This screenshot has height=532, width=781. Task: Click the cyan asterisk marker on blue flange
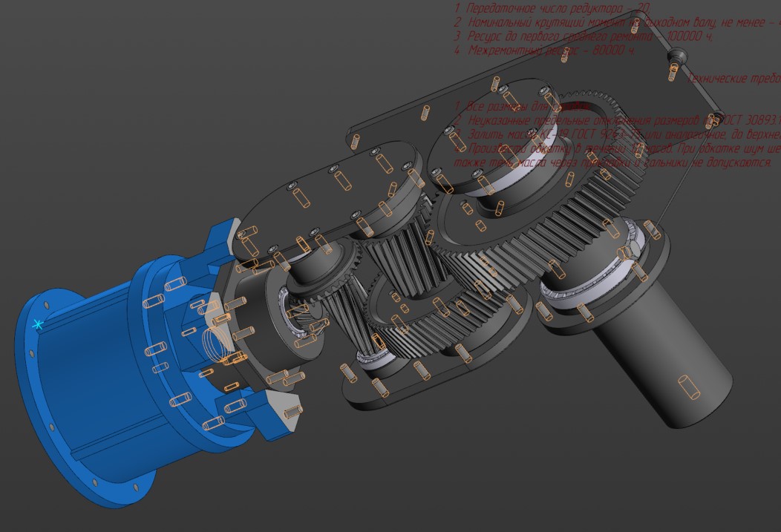tap(38, 324)
